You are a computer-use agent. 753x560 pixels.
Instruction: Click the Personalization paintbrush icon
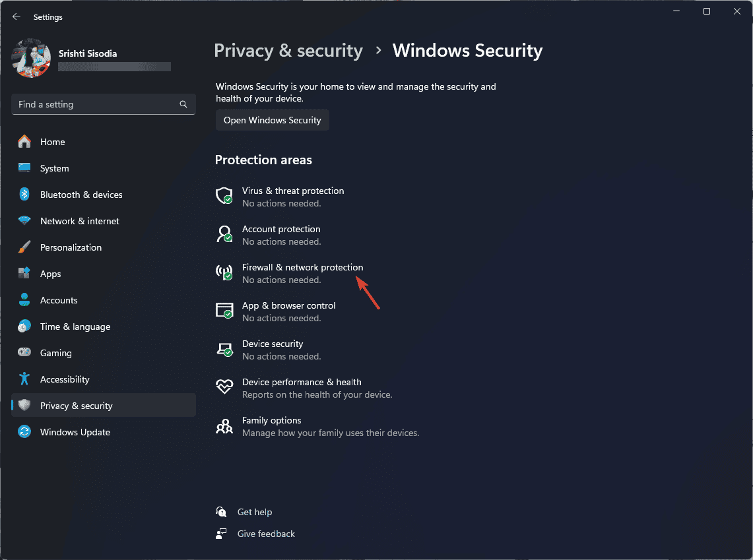(x=24, y=247)
